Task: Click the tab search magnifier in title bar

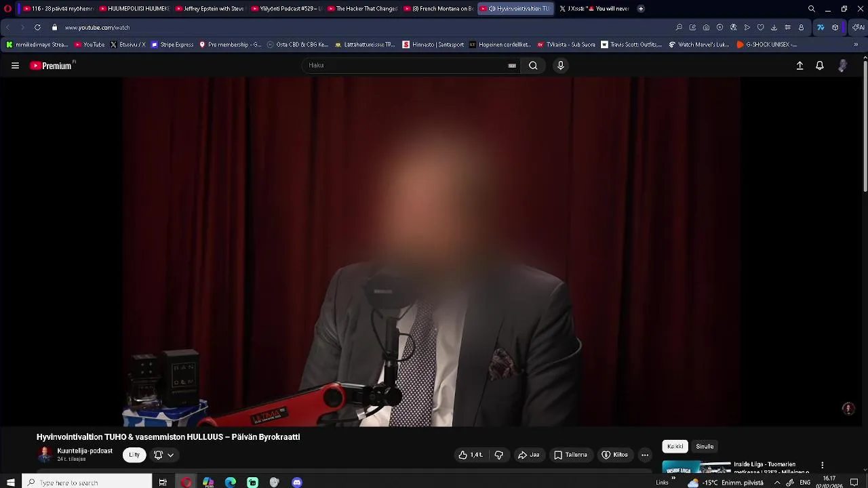Action: pos(811,9)
